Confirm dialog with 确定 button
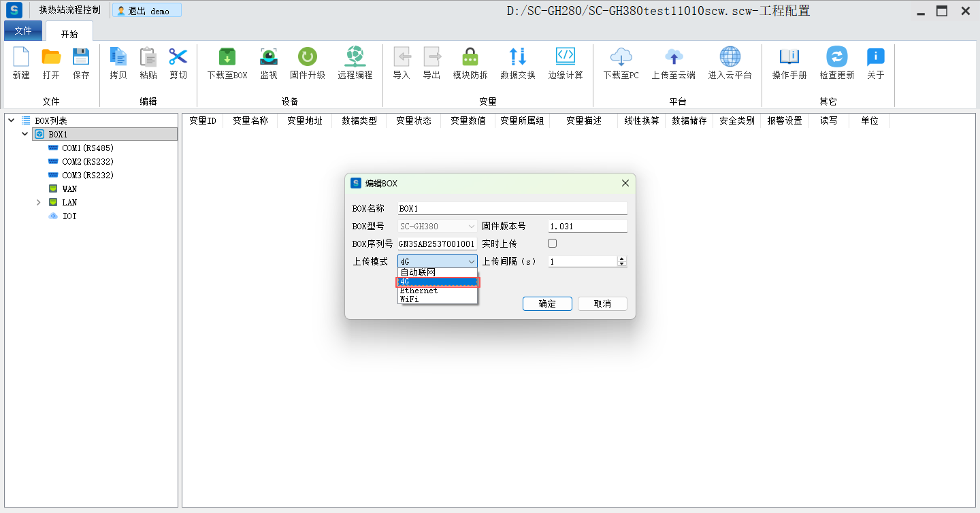The width and height of the screenshot is (980, 513). click(547, 304)
